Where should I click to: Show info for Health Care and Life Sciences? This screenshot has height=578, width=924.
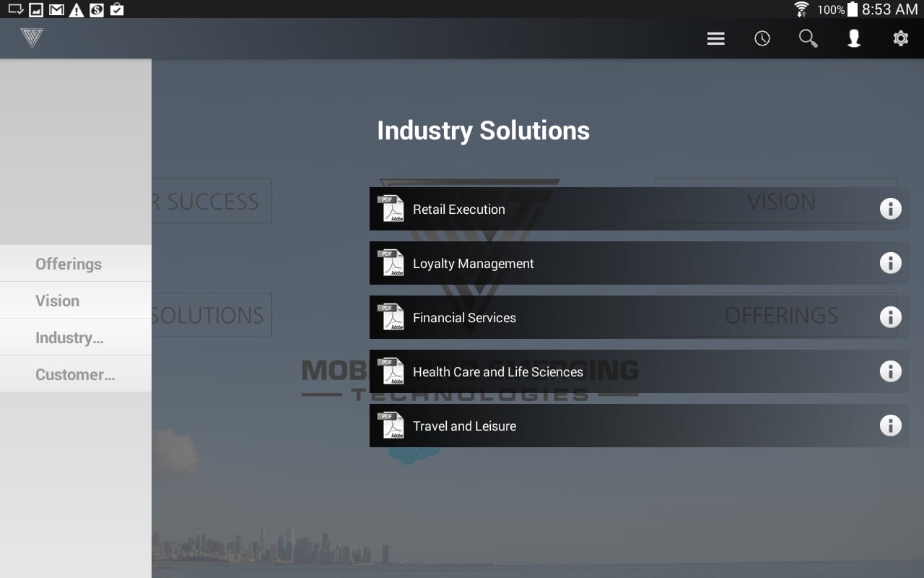click(x=891, y=371)
